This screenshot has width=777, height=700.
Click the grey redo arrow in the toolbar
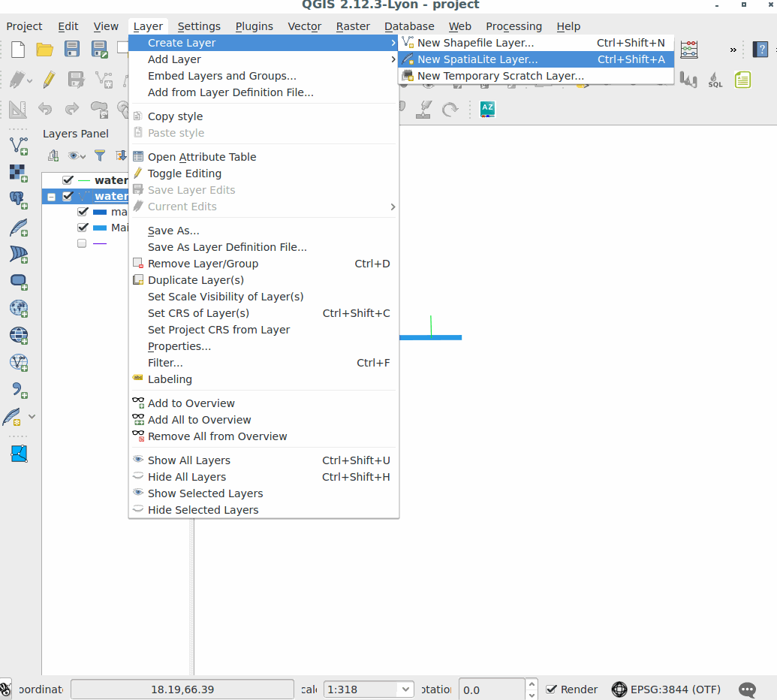point(72,109)
